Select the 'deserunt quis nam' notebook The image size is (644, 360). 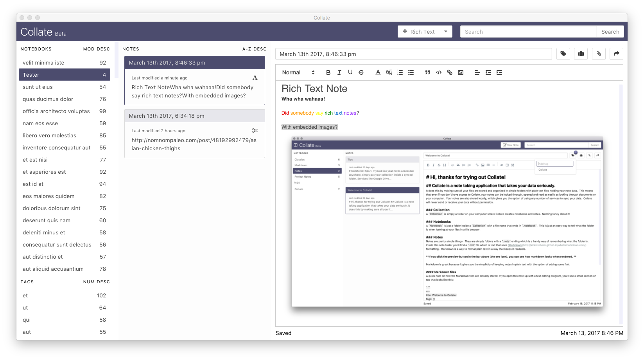pos(65,220)
